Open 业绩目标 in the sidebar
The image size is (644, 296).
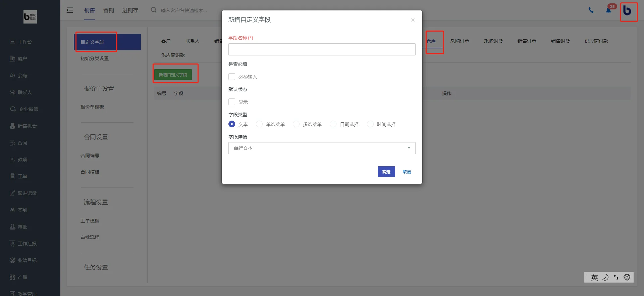[23, 260]
